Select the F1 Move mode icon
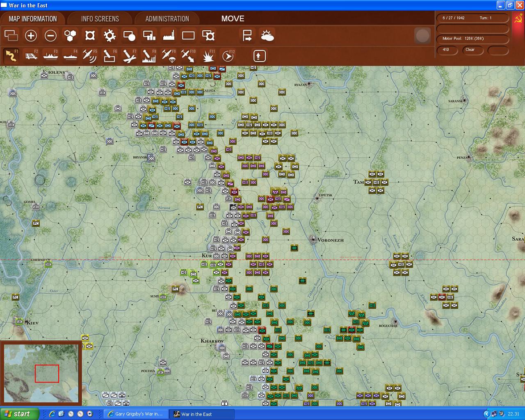 point(11,56)
